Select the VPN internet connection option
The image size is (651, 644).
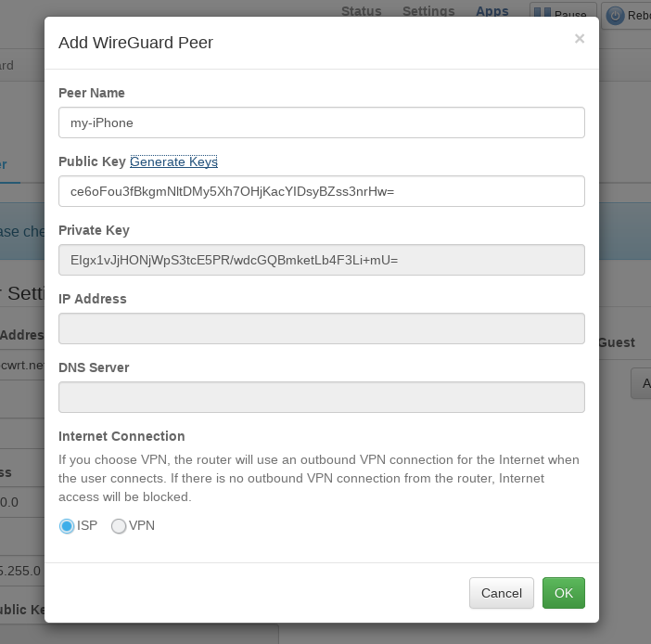(x=119, y=526)
